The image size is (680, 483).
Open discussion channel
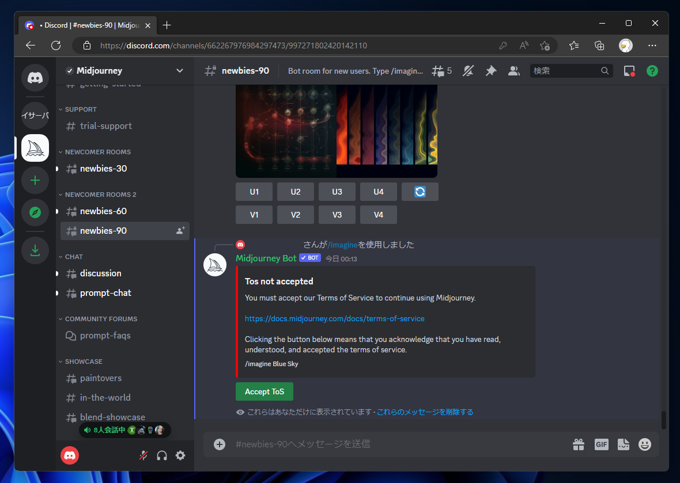click(x=125, y=273)
